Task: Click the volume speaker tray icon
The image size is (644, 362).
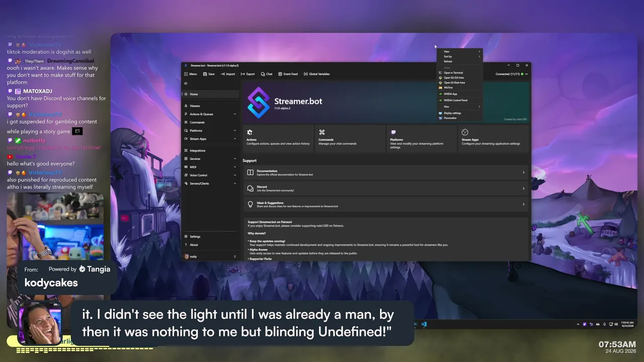Action: click(x=616, y=324)
